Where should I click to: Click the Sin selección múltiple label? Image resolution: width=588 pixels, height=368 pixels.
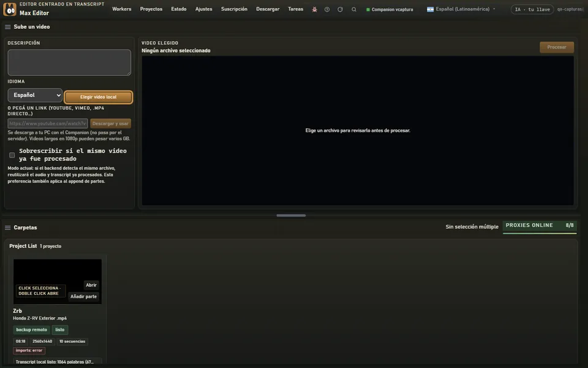click(x=472, y=227)
